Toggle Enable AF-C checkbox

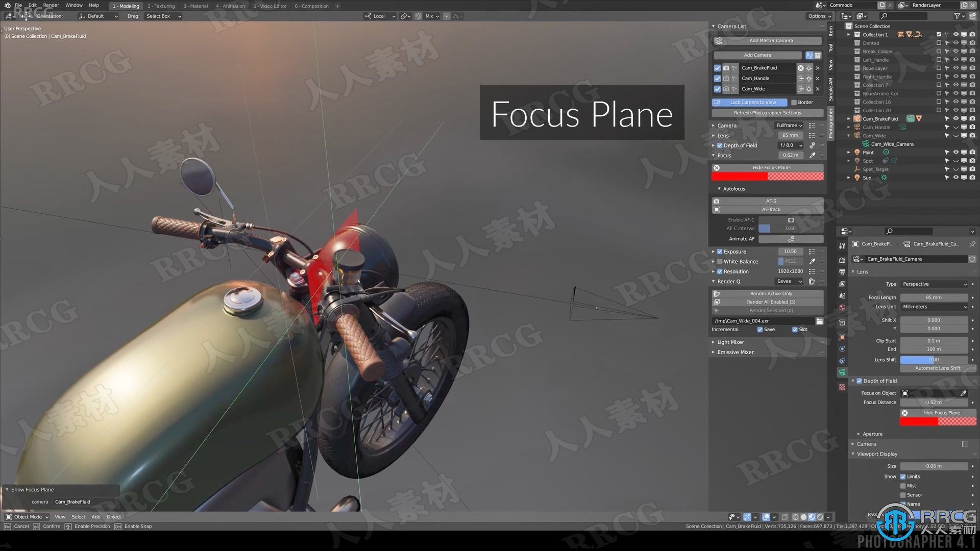point(792,220)
